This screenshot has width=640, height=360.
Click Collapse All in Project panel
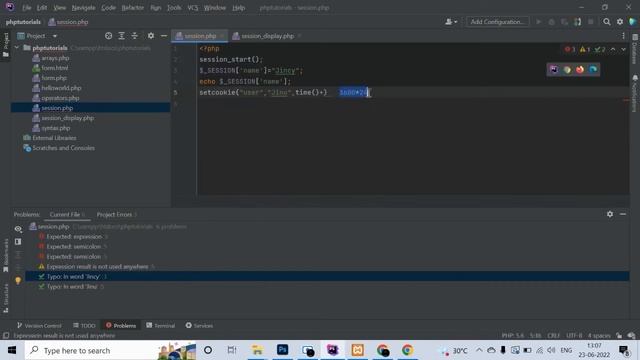pos(135,36)
